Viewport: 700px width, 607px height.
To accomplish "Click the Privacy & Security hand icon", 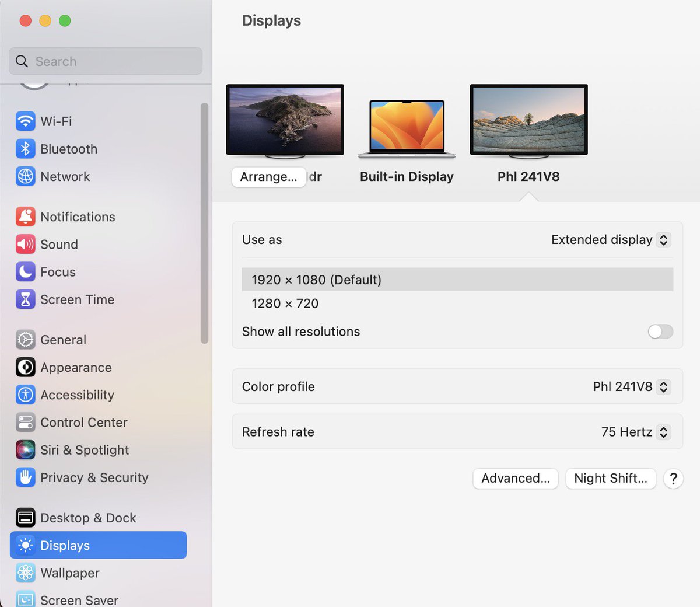I will [x=25, y=477].
